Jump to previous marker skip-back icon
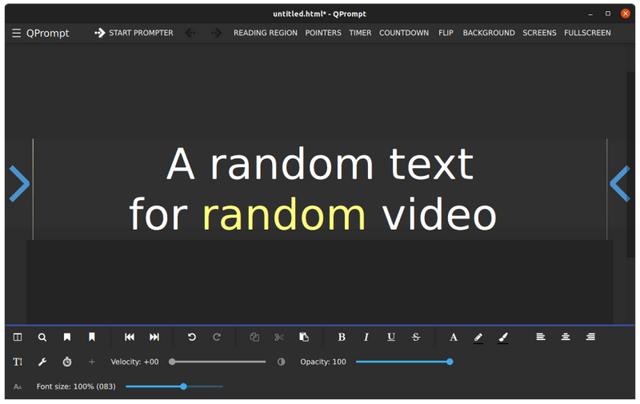The height and width of the screenshot is (404, 640). tap(129, 337)
